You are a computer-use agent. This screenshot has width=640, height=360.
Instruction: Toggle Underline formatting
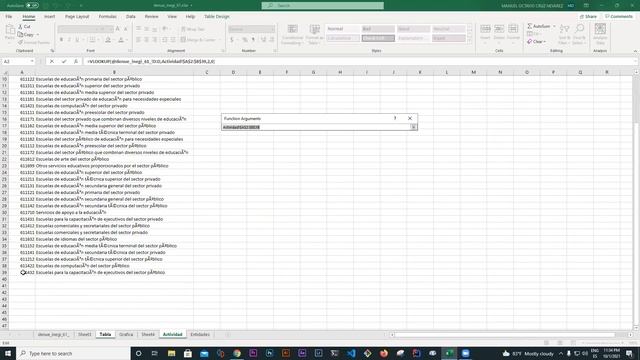pyautogui.click(x=77, y=40)
